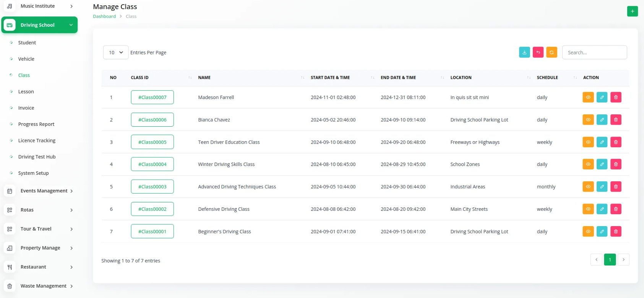Click the pink reset icon button
Image resolution: width=644 pixels, height=298 pixels.
(x=538, y=52)
